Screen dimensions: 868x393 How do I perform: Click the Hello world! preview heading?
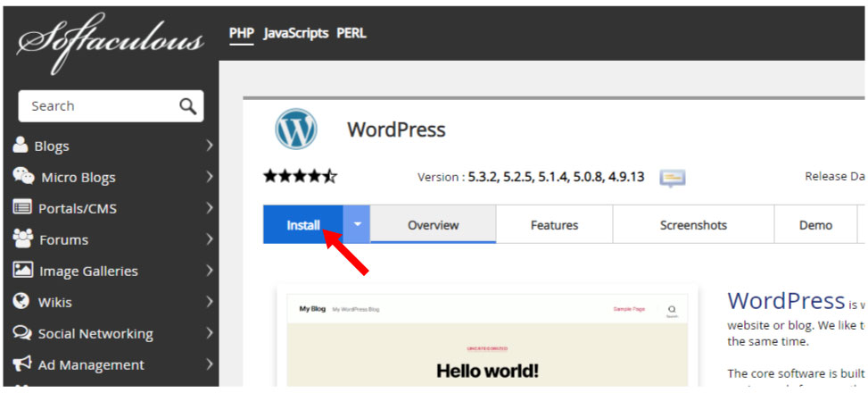pos(487,371)
